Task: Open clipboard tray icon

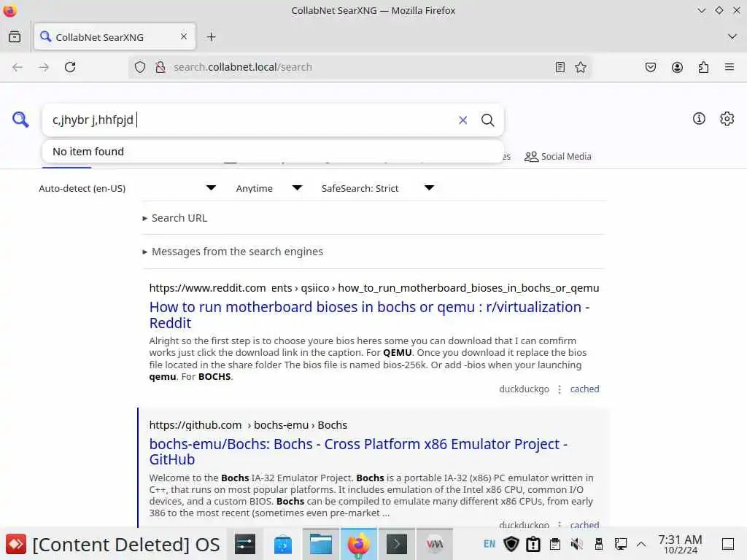Action: (x=555, y=544)
